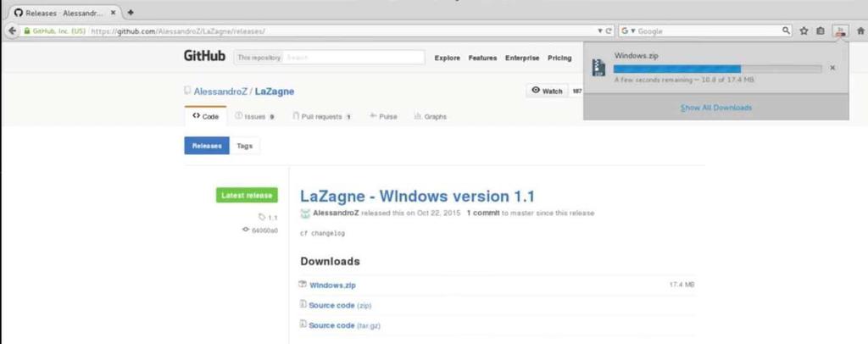Click the green padlock site identity icon
This screenshot has width=868, height=344.
[x=26, y=31]
